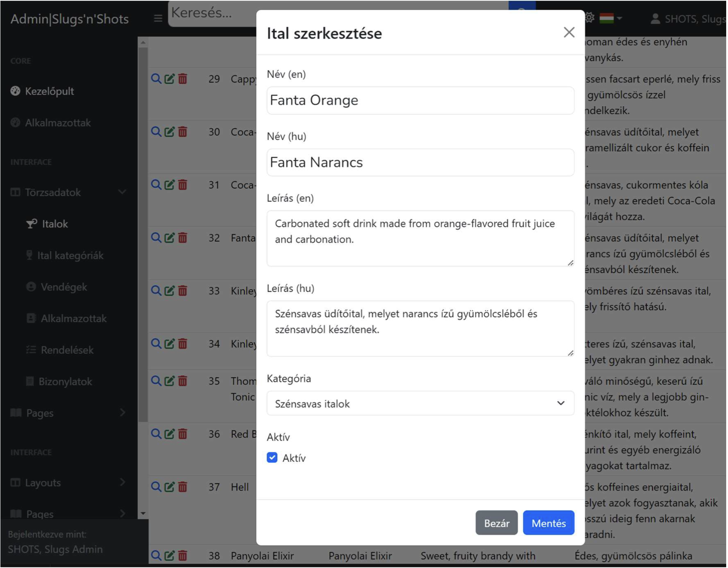Edit row 33 Kinley entry
The height and width of the screenshot is (568, 728).
(169, 290)
